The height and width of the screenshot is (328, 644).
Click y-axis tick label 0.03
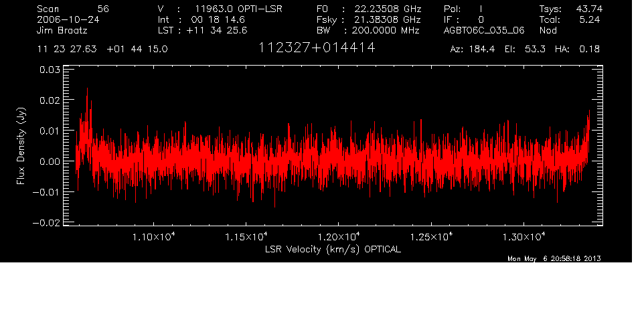[50, 70]
